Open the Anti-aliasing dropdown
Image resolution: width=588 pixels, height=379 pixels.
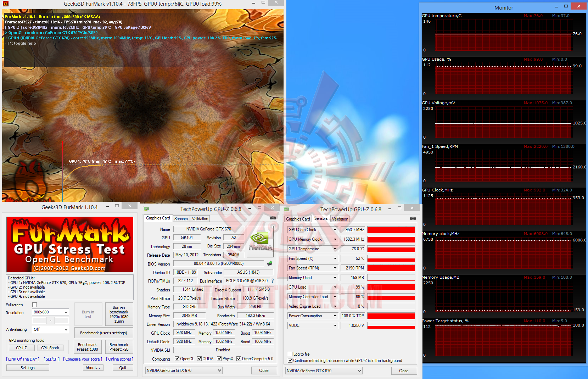point(51,329)
